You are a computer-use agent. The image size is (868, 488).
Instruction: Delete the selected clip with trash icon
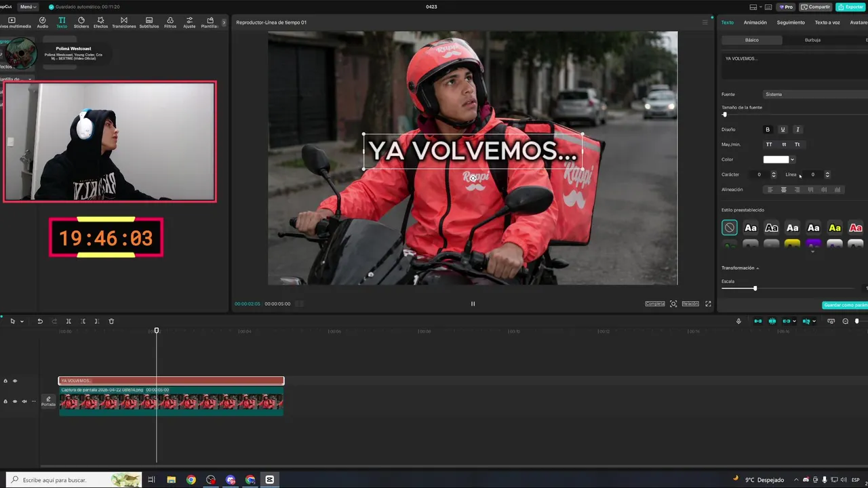[x=111, y=321]
